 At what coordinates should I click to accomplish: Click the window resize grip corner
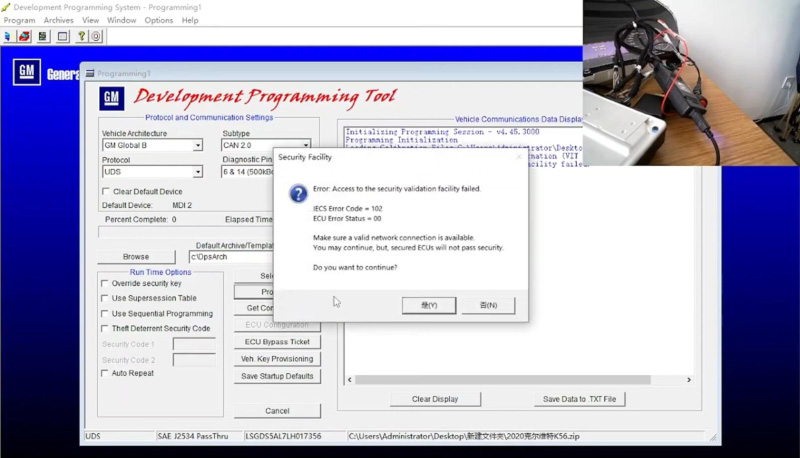pyautogui.click(x=713, y=438)
